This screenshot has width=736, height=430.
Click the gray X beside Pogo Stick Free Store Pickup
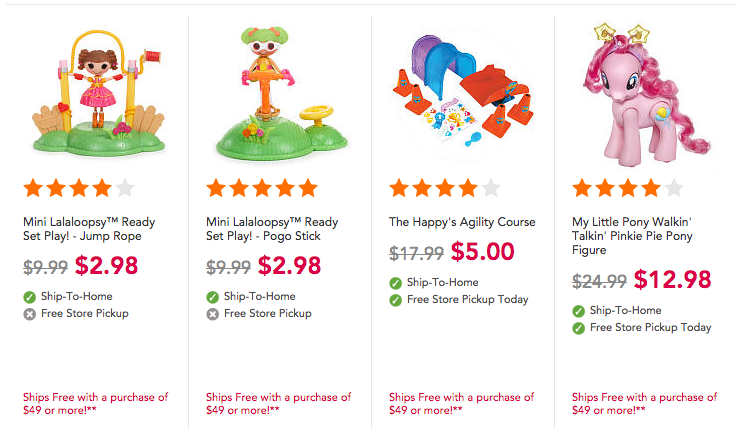pos(213,314)
